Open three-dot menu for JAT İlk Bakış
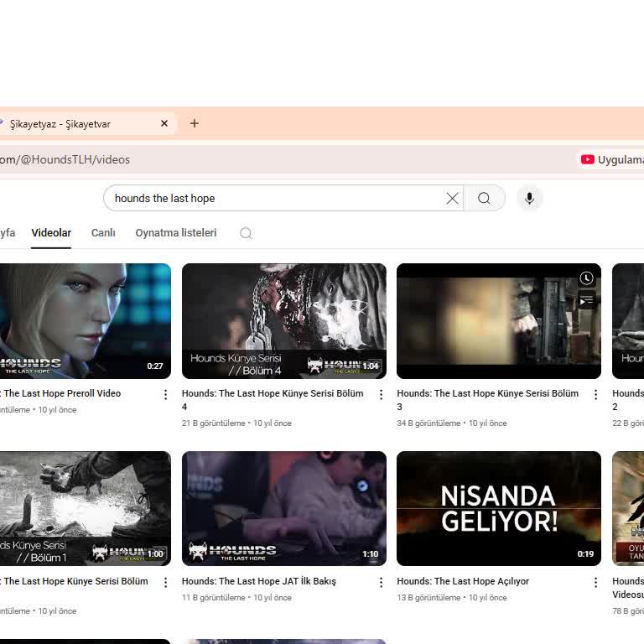Image resolution: width=644 pixels, height=644 pixels. pyautogui.click(x=381, y=582)
